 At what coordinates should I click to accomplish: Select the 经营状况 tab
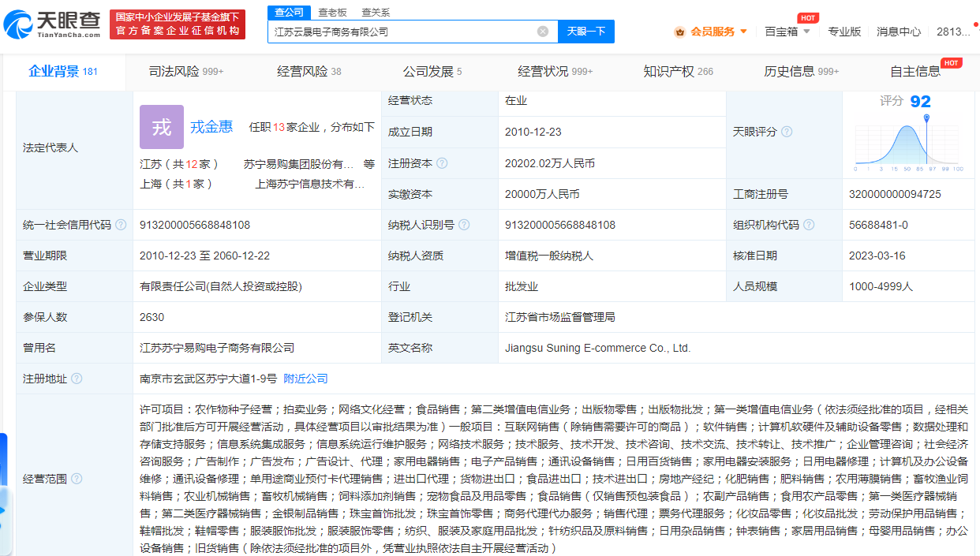point(555,72)
